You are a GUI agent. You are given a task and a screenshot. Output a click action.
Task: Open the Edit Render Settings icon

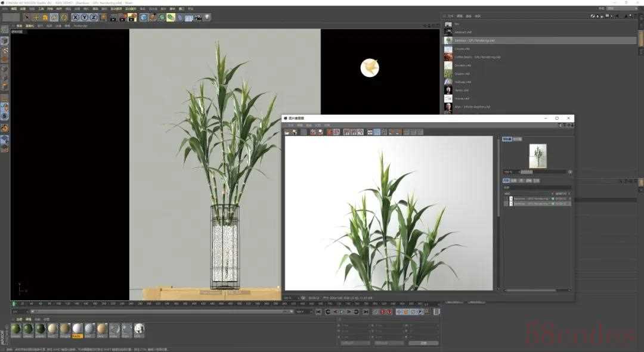(x=131, y=17)
